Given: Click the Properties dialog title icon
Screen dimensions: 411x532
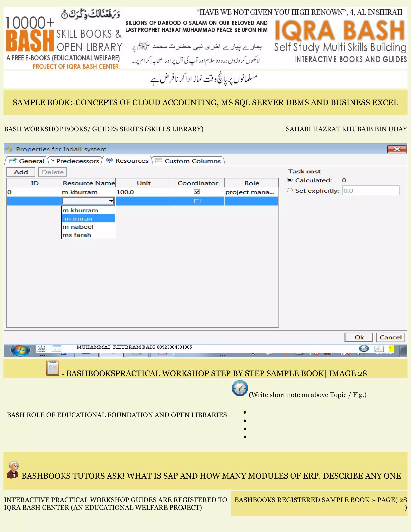Looking at the screenshot, I should tap(9, 149).
